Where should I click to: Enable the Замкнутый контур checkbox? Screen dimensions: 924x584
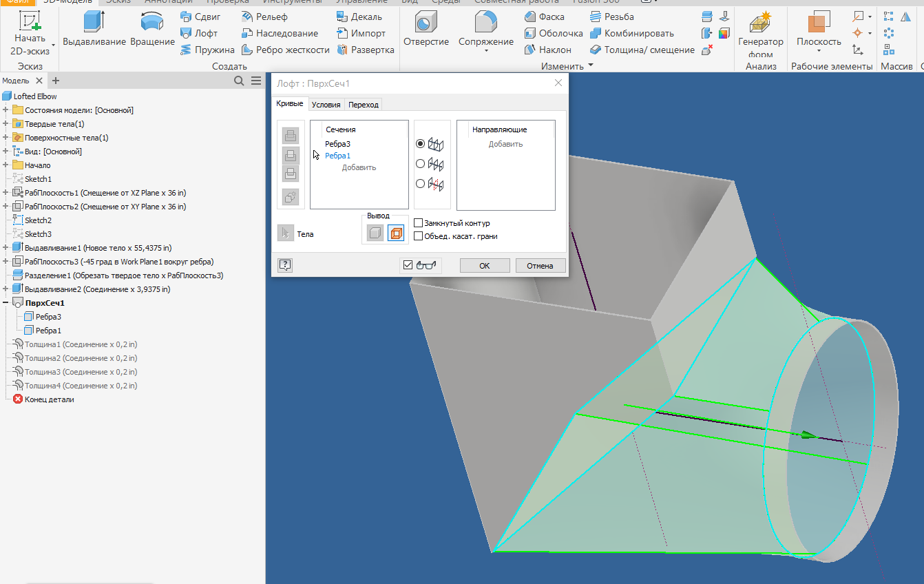click(419, 222)
